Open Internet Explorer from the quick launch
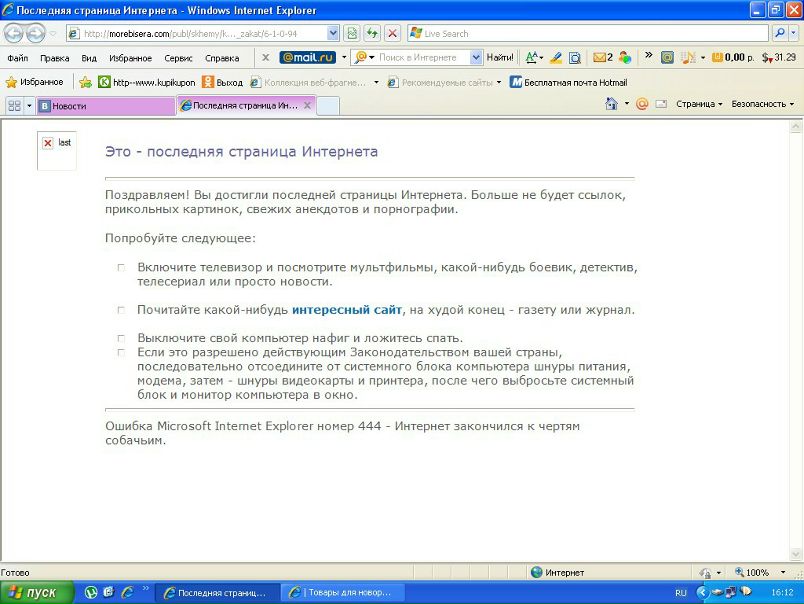Image resolution: width=804 pixels, height=604 pixels. [x=127, y=593]
